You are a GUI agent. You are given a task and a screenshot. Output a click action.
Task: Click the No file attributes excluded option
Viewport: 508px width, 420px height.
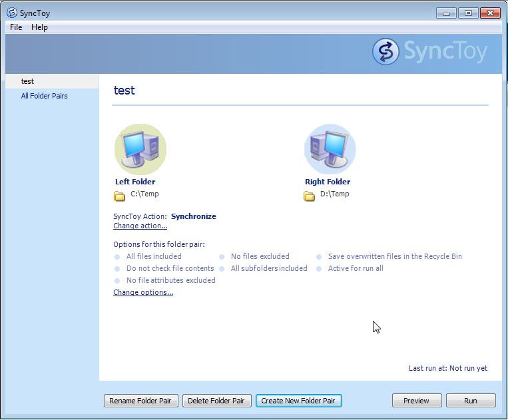point(170,280)
